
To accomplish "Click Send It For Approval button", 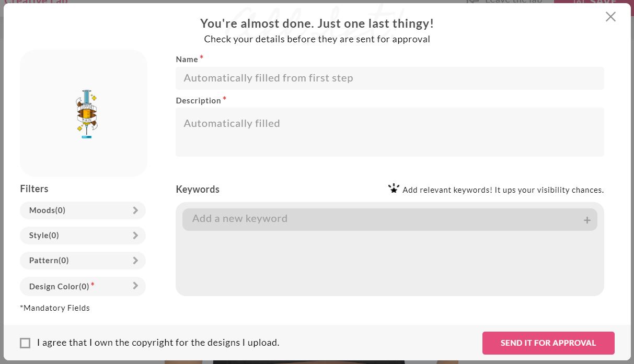I will 548,343.
